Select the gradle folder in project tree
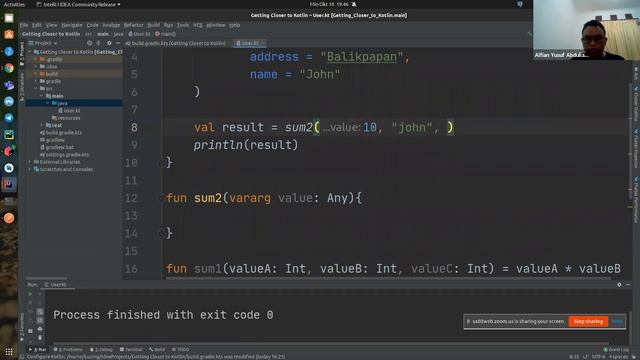This screenshot has width=640, height=360. [53, 81]
